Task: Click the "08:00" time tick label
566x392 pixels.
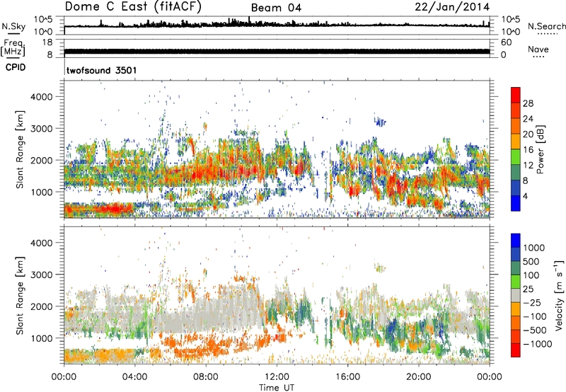Action: point(205,377)
